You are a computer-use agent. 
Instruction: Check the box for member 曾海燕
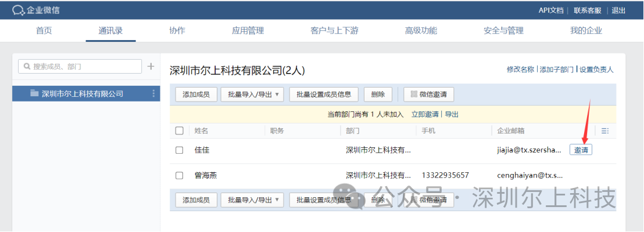click(180, 175)
